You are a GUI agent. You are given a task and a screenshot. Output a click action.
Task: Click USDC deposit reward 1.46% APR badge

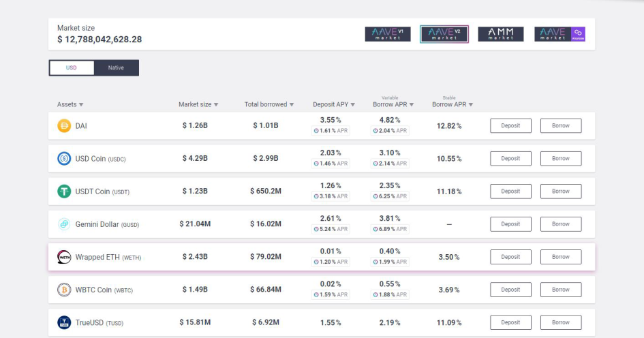pyautogui.click(x=331, y=164)
